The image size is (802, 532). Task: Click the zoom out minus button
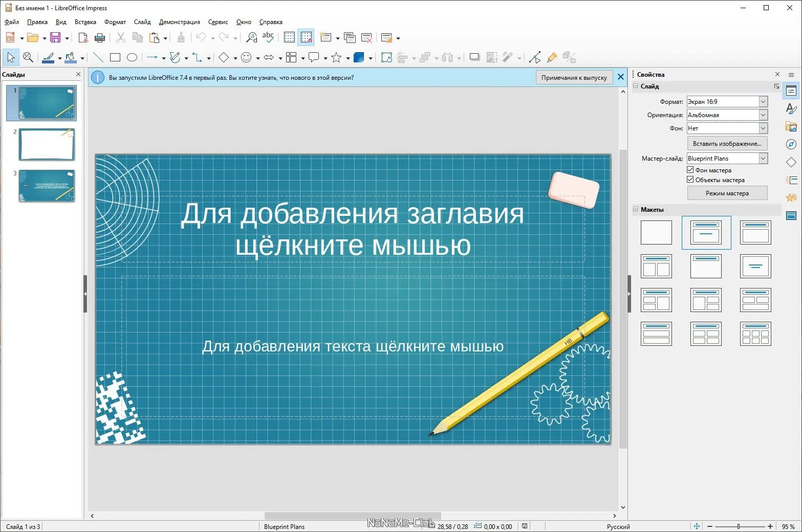click(x=710, y=526)
